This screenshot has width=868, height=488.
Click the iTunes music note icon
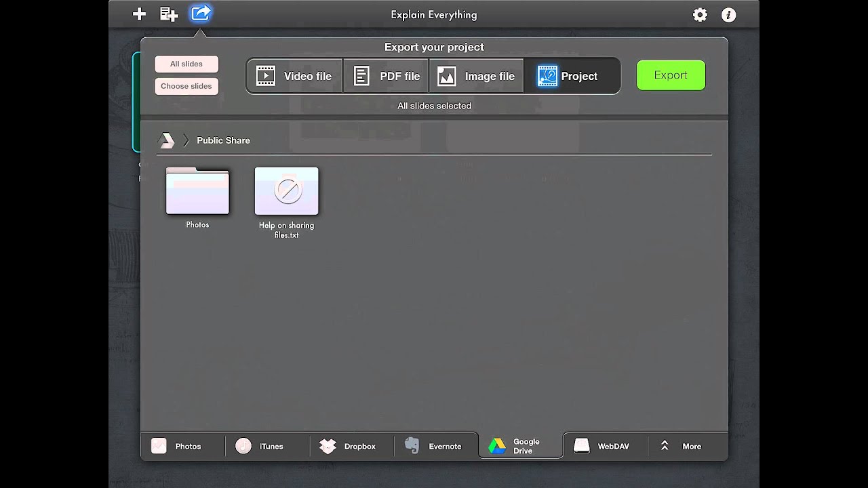pos(243,446)
